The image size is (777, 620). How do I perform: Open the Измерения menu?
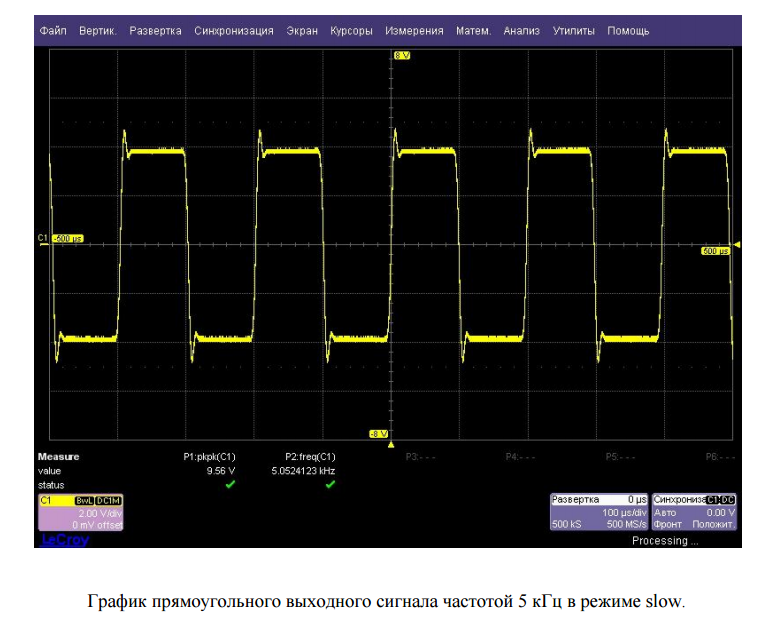tap(414, 31)
